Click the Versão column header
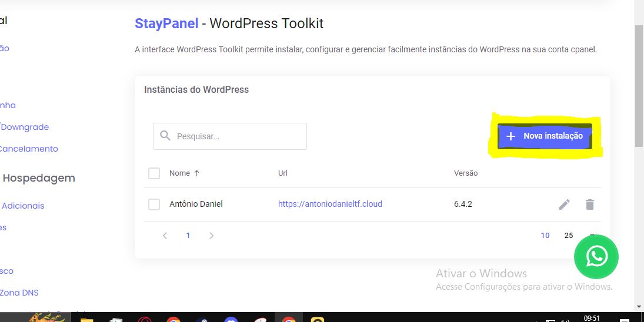 click(466, 173)
